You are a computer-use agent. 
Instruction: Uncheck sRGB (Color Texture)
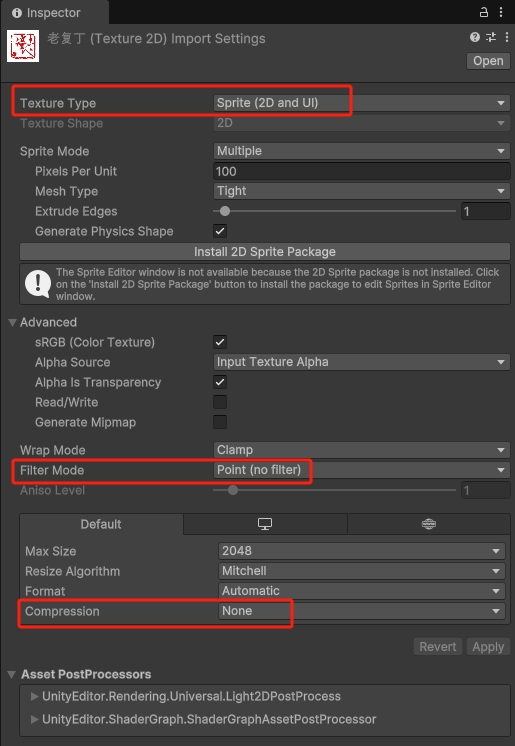click(220, 342)
